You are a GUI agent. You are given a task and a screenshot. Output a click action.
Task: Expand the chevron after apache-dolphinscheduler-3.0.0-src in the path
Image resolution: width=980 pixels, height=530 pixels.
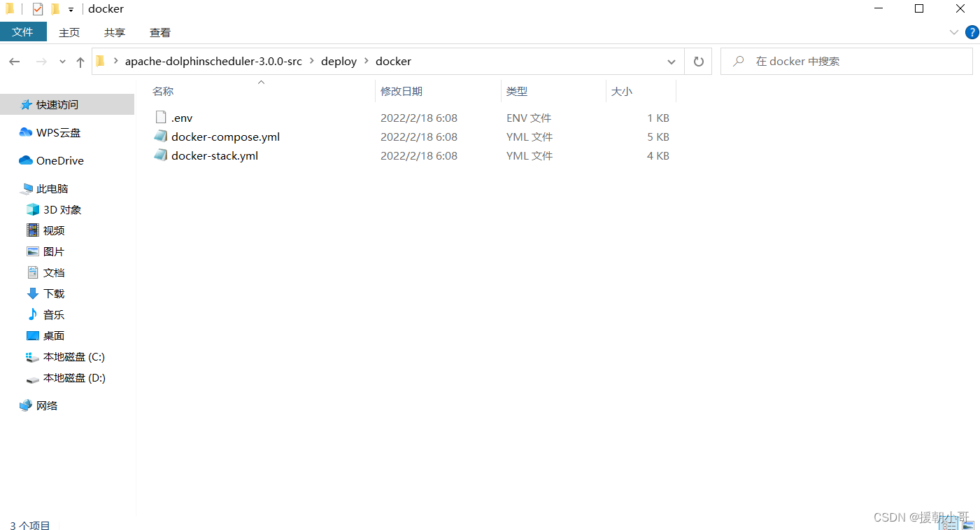312,62
